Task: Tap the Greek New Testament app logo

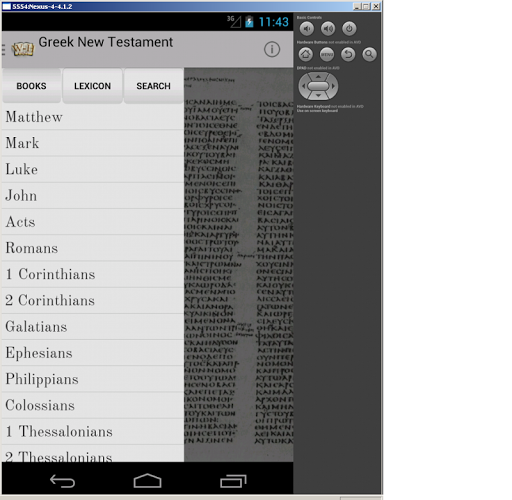Action: [23, 49]
